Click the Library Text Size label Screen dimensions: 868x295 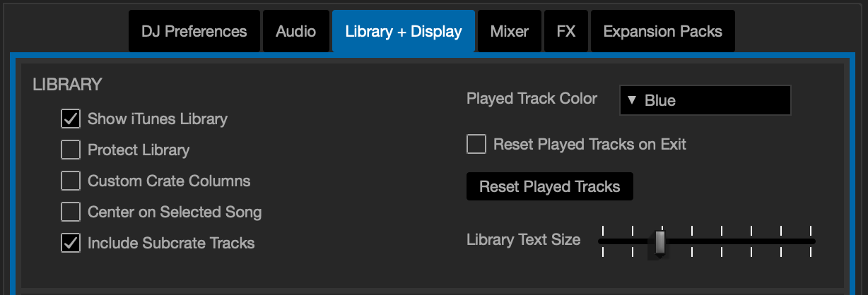point(523,240)
